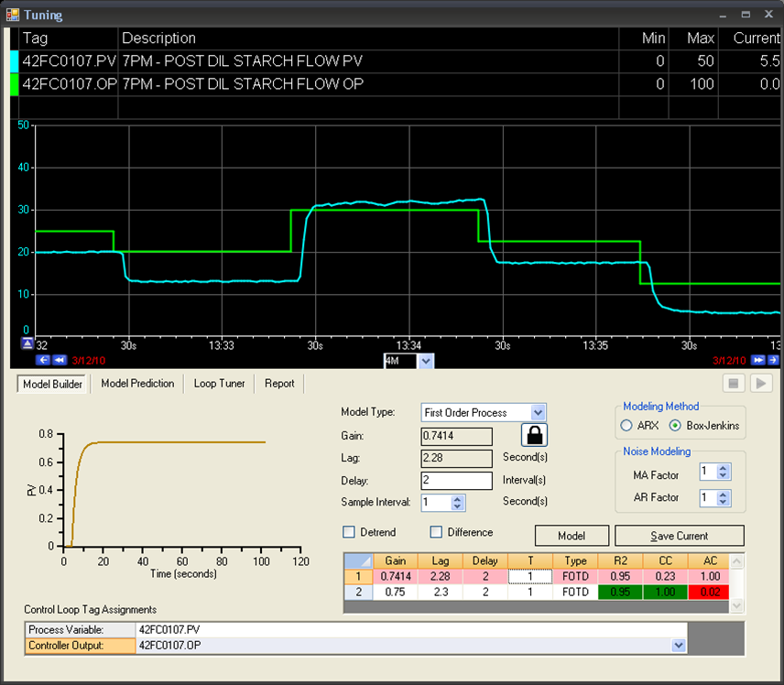Open the Model Type dropdown
Viewport: 784px width, 685px height.
click(538, 412)
